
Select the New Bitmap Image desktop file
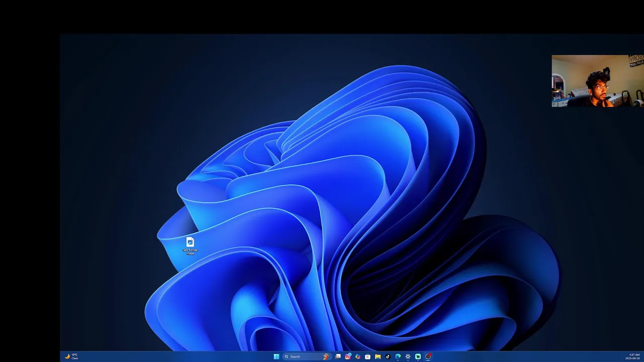coord(190,246)
